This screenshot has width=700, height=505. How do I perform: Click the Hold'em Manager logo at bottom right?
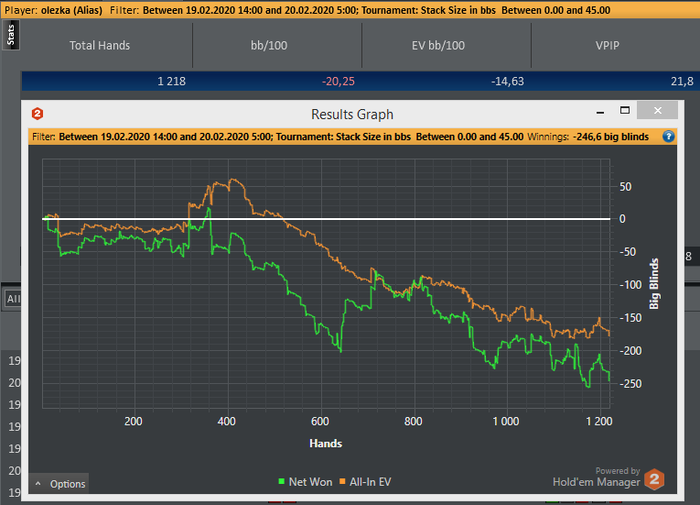pyautogui.click(x=654, y=480)
